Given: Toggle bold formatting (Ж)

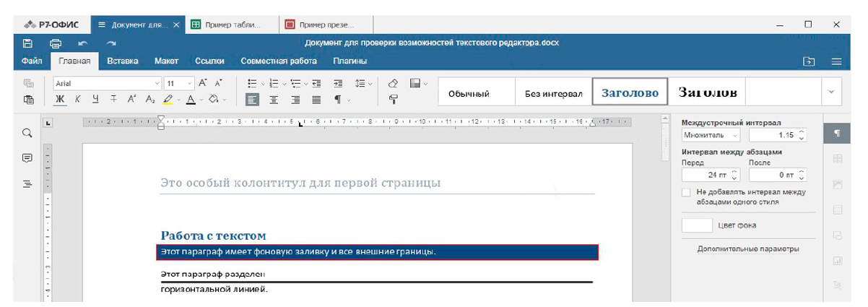Looking at the screenshot, I should point(61,100).
